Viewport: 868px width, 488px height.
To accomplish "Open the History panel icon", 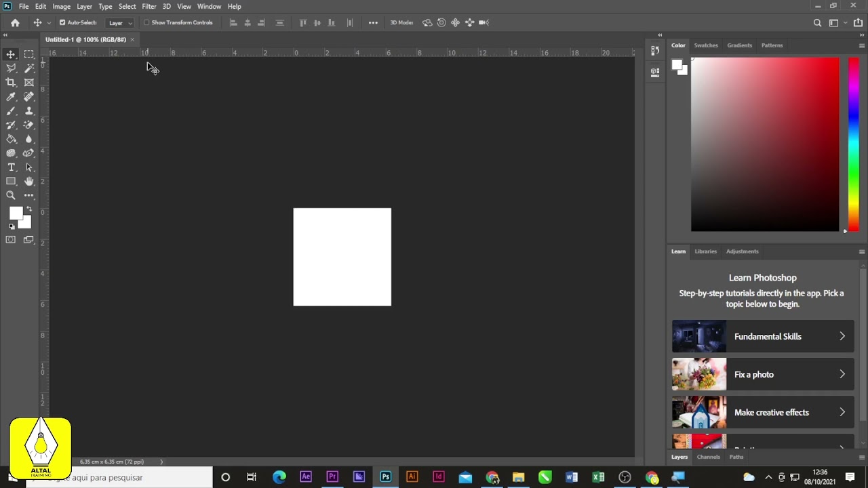I will (655, 51).
